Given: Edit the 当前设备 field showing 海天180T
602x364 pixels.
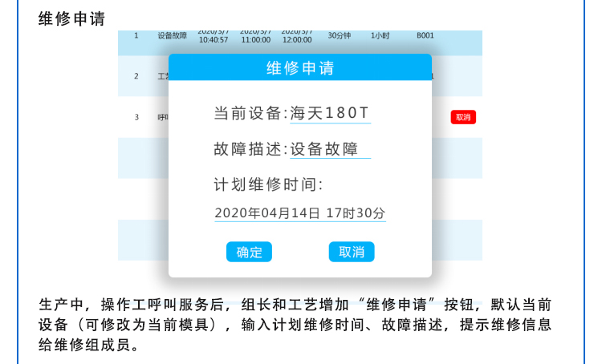Looking at the screenshot, I should coord(330,113).
